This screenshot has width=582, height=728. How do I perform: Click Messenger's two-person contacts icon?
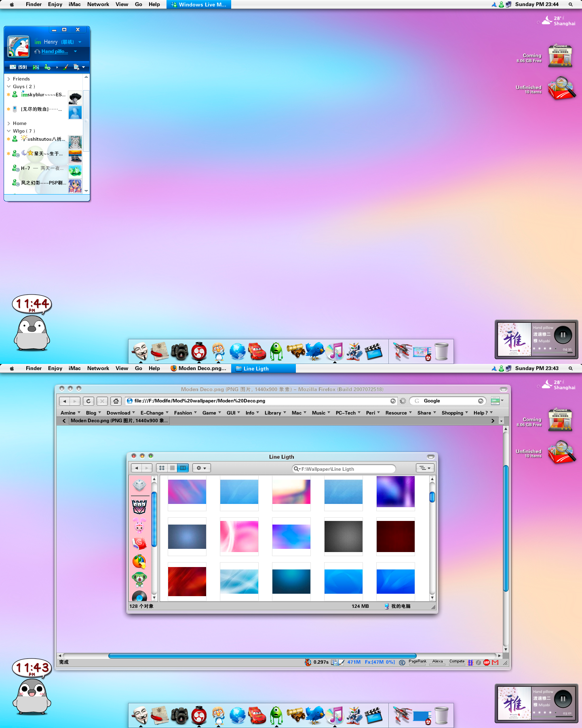click(x=36, y=67)
